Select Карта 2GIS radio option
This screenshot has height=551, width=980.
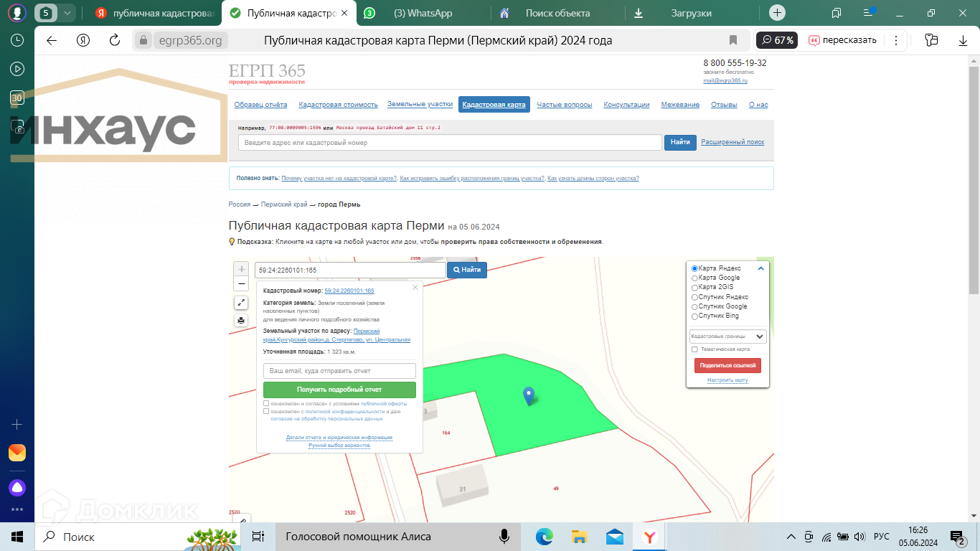[x=694, y=287]
